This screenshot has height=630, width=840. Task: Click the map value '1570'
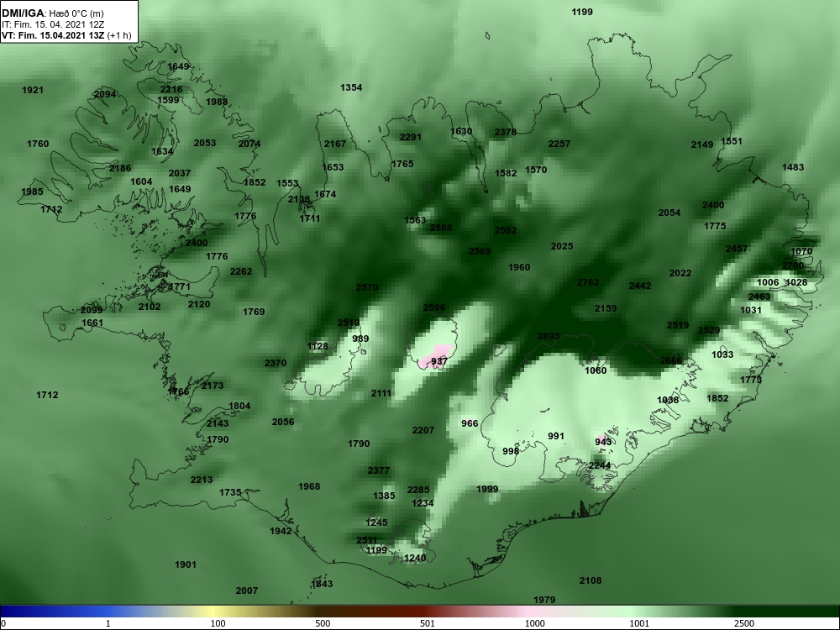[x=536, y=171]
